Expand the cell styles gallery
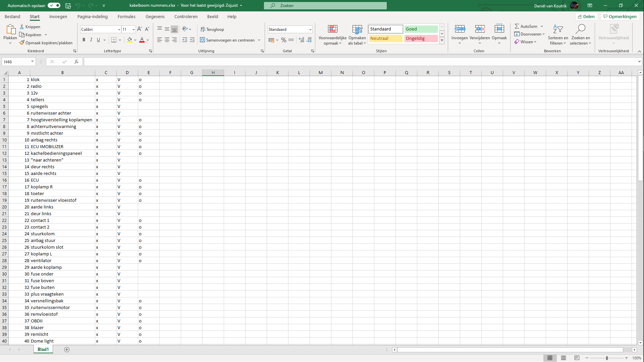The height and width of the screenshot is (362, 644). tap(442, 41)
